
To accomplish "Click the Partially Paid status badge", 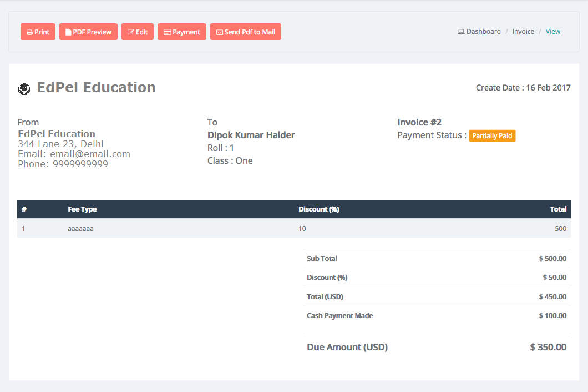I will coord(492,136).
